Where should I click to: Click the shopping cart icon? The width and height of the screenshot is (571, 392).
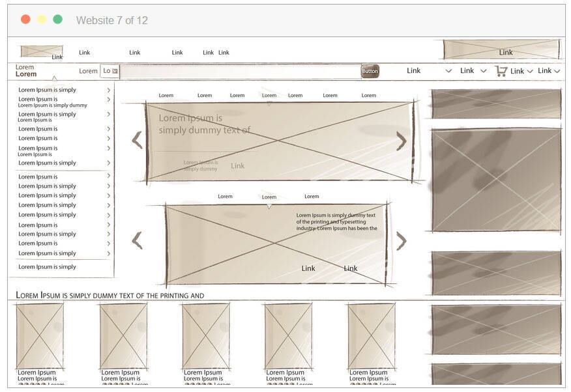(501, 71)
